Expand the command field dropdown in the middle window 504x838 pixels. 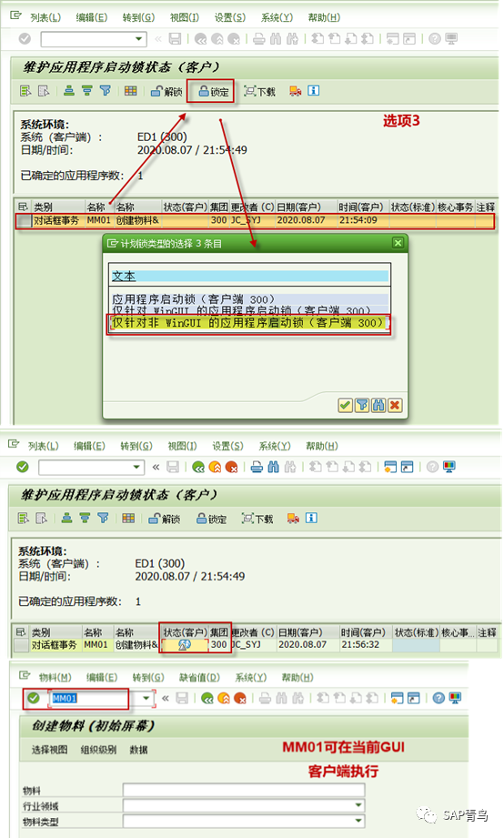137,467
